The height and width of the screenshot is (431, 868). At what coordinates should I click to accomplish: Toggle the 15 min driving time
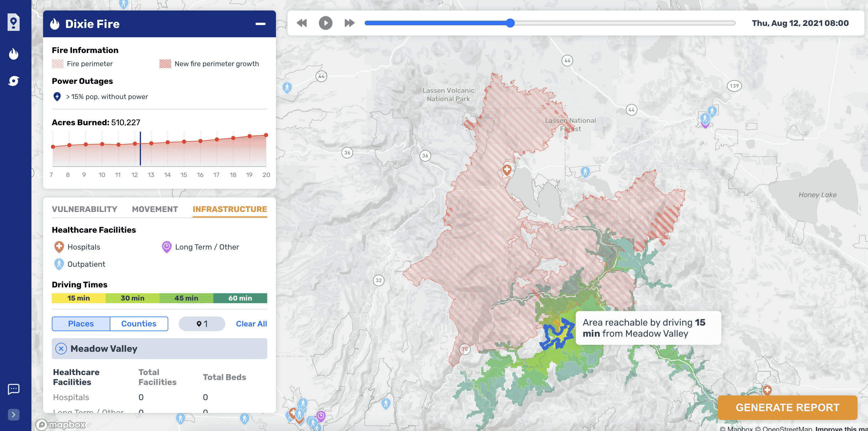tap(79, 298)
